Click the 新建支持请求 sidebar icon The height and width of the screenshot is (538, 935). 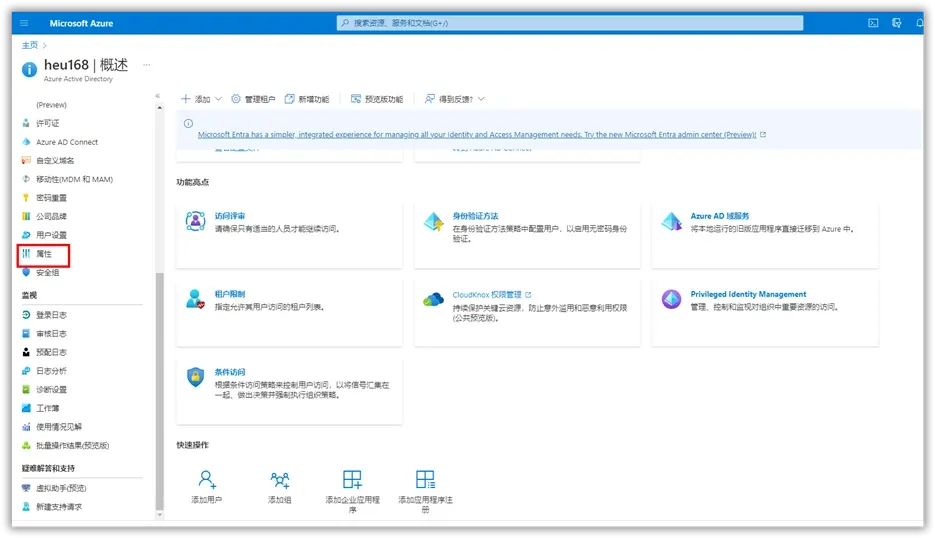(x=26, y=506)
